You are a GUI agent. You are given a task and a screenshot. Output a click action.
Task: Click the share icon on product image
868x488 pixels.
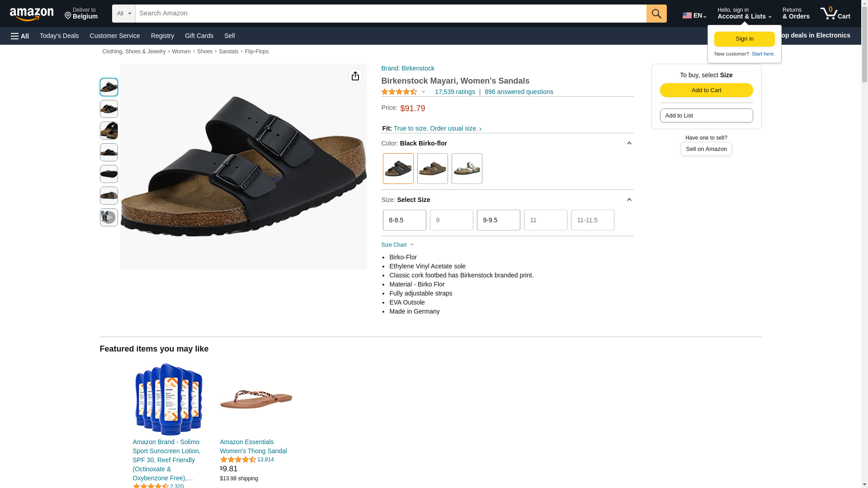[x=355, y=76]
